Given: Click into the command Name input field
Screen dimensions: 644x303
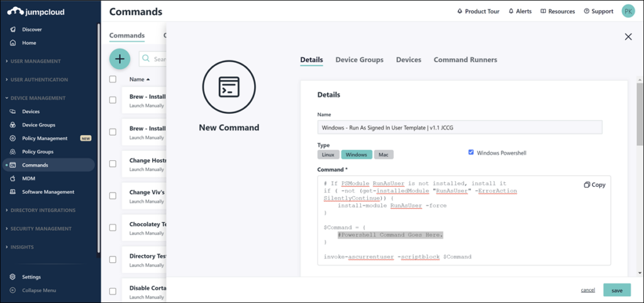Looking at the screenshot, I should (x=459, y=128).
